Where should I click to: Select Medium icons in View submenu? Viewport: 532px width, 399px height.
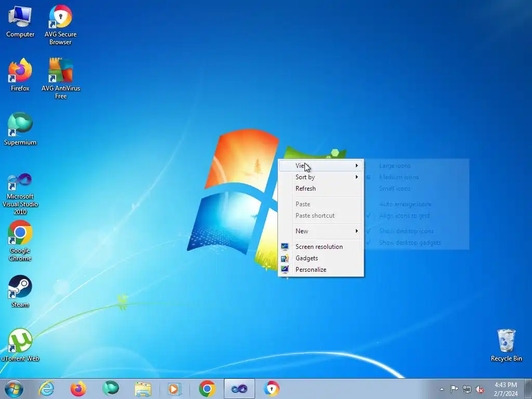[417, 177]
